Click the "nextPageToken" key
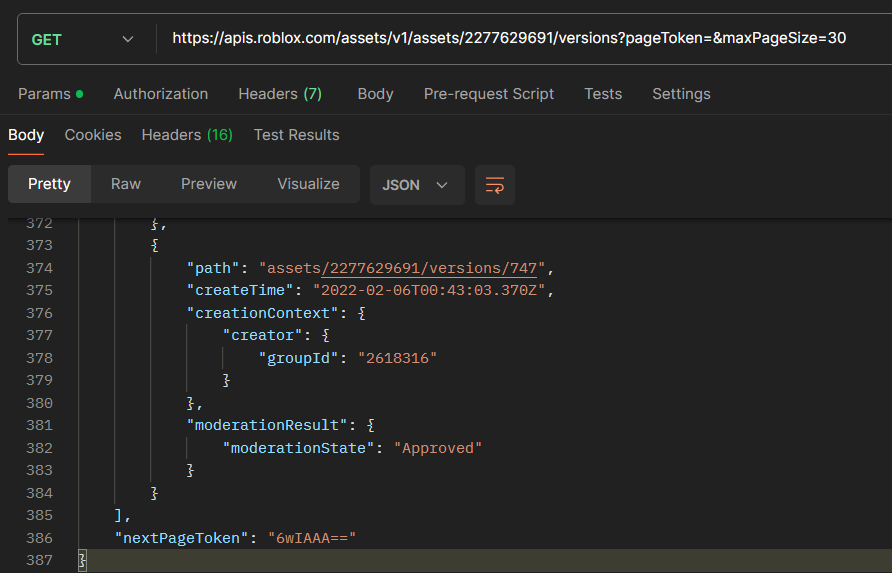This screenshot has width=892, height=573. tap(181, 538)
